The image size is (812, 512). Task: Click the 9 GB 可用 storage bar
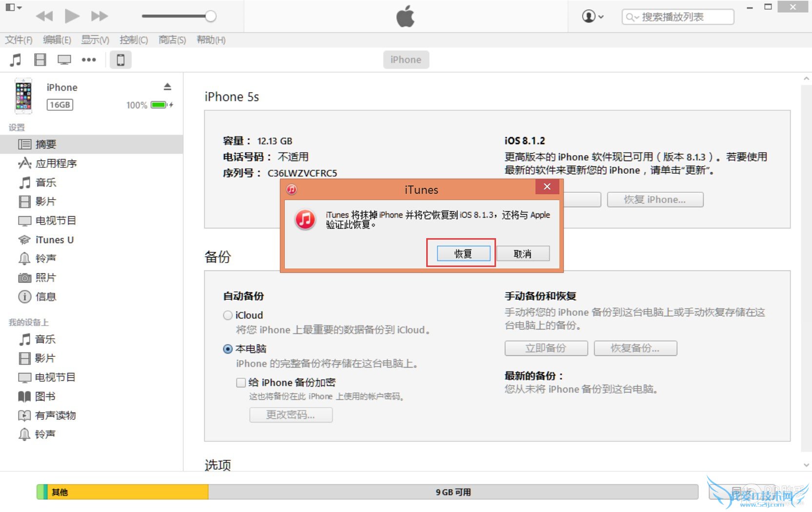point(454,492)
